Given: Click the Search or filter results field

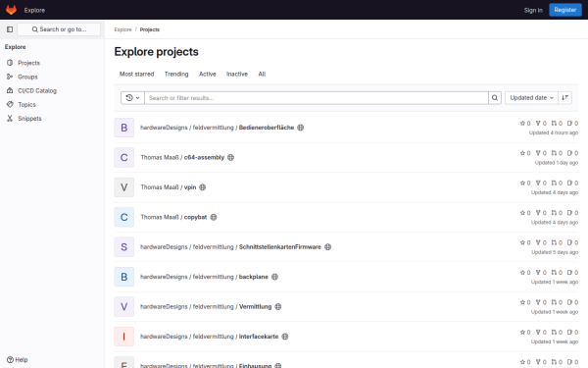Looking at the screenshot, I should [317, 97].
